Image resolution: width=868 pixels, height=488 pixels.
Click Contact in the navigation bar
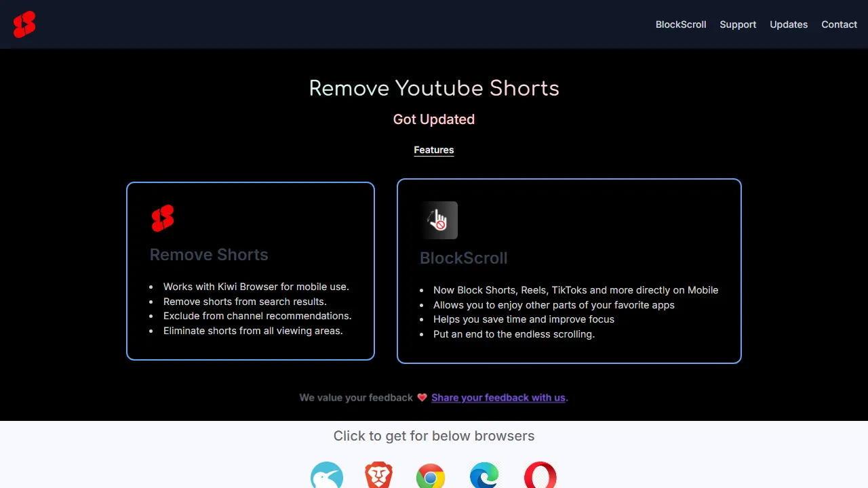pos(839,24)
